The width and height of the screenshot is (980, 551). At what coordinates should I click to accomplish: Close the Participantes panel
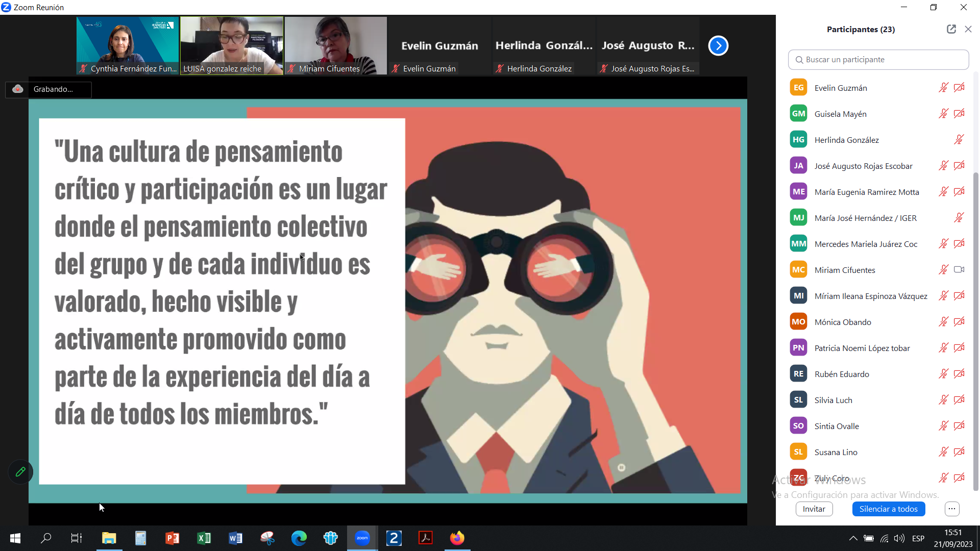pyautogui.click(x=968, y=29)
